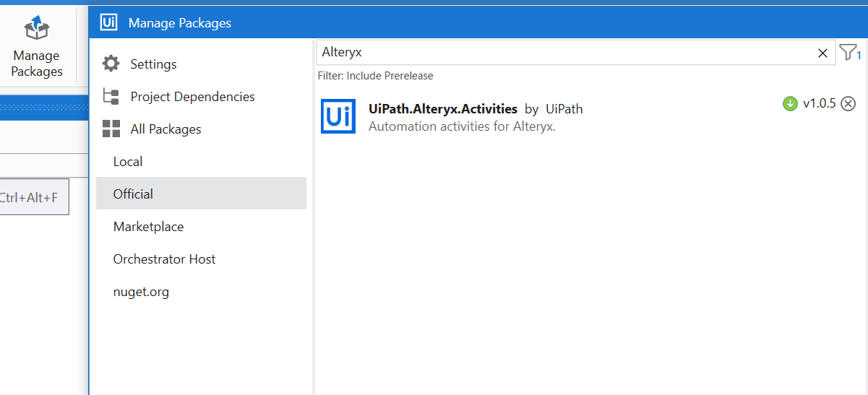Click the package's circled X button
The width and height of the screenshot is (868, 395).
[848, 104]
